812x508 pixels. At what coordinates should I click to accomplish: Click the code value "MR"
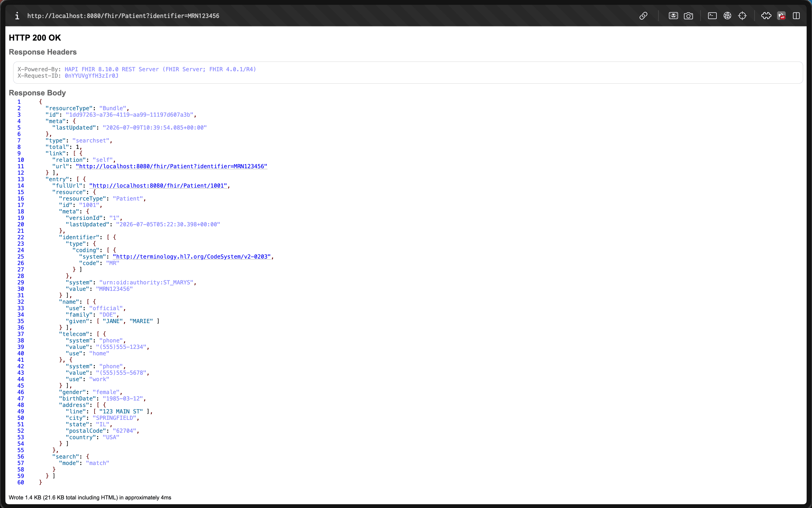point(113,263)
